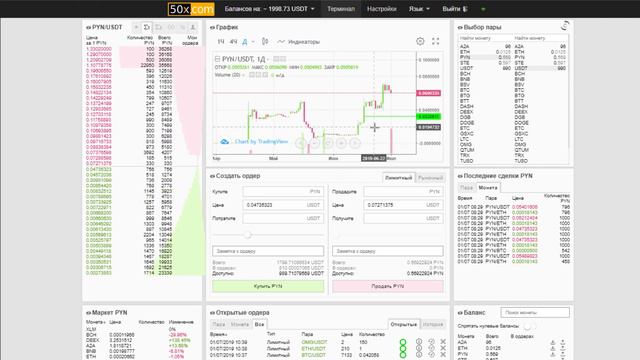Select the first order book view icon

pos(136,27)
